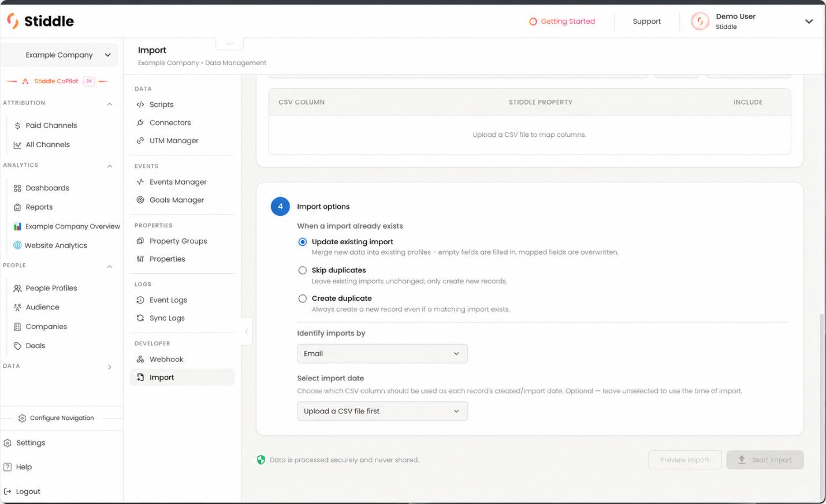The image size is (826, 504).
Task: Open Properties menu item
Action: pos(183,259)
